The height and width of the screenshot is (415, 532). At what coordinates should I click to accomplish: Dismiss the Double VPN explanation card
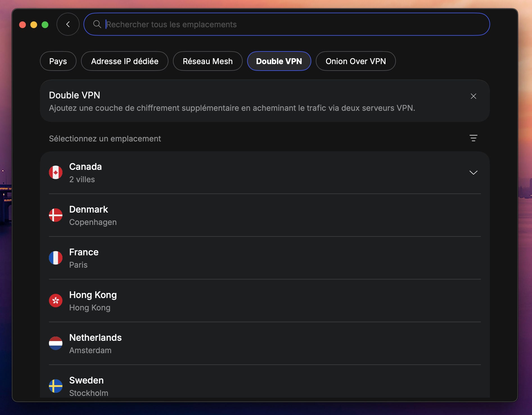tap(473, 96)
